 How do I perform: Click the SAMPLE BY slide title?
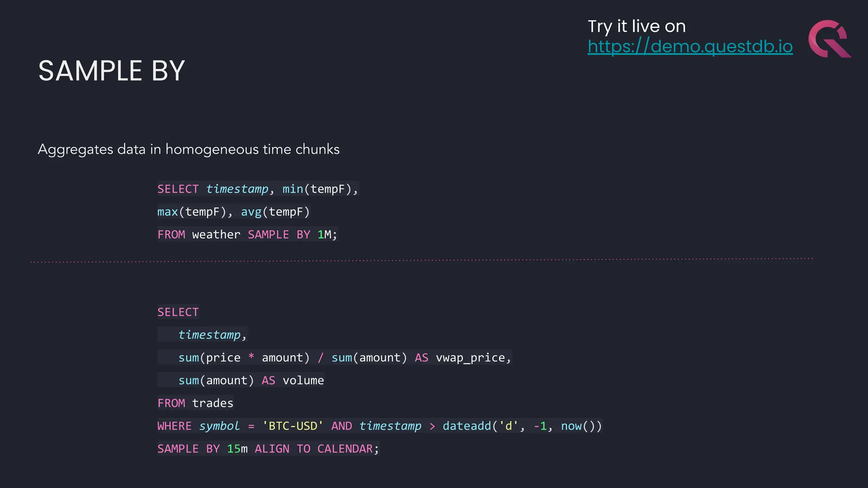[111, 71]
